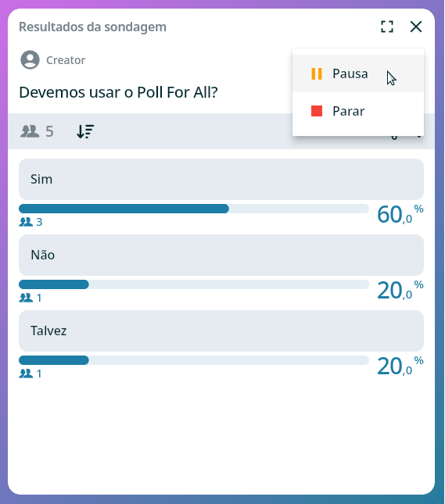
Task: Click the Não progress bar
Action: pyautogui.click(x=194, y=284)
